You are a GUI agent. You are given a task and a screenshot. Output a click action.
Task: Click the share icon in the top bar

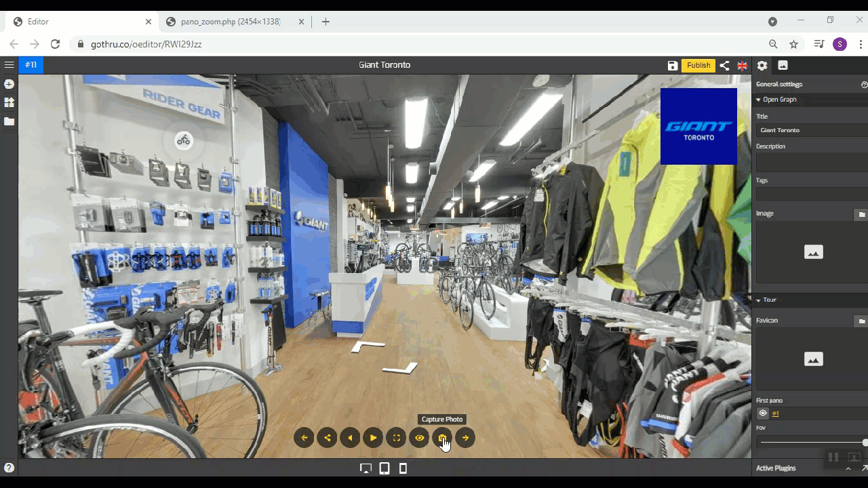[724, 66]
